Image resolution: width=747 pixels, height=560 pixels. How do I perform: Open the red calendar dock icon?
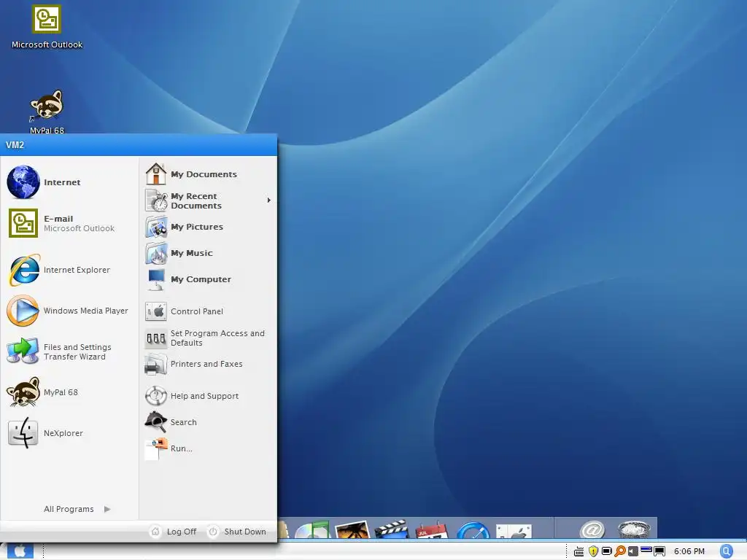pos(432,531)
